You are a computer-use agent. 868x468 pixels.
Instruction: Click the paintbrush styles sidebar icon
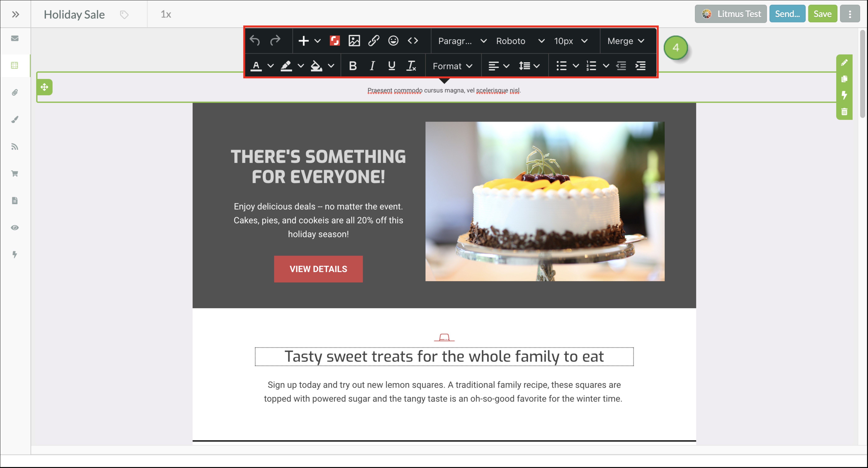pyautogui.click(x=15, y=120)
